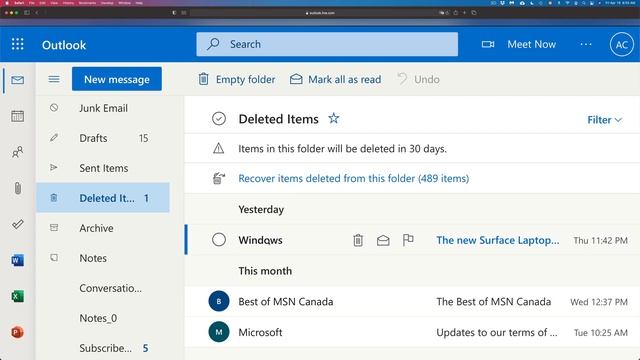Open Drafts folder
640x360 pixels.
[103, 138]
